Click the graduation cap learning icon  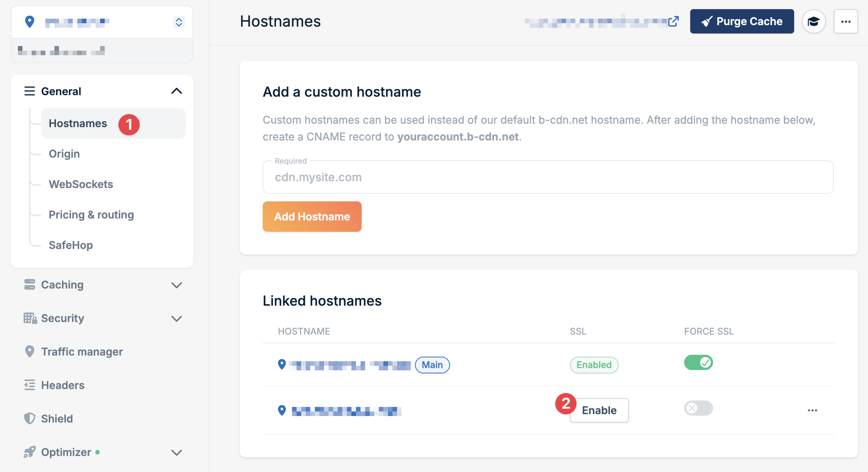[x=814, y=21]
